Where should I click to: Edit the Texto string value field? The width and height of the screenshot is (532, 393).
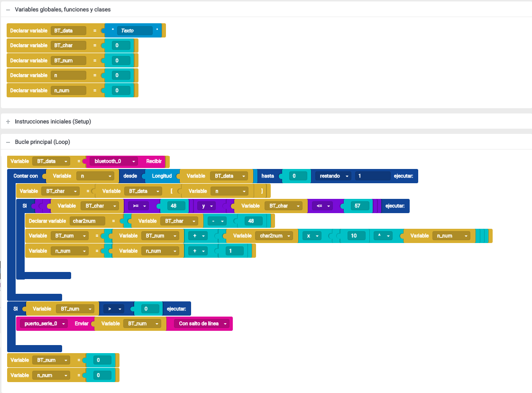pyautogui.click(x=135, y=30)
